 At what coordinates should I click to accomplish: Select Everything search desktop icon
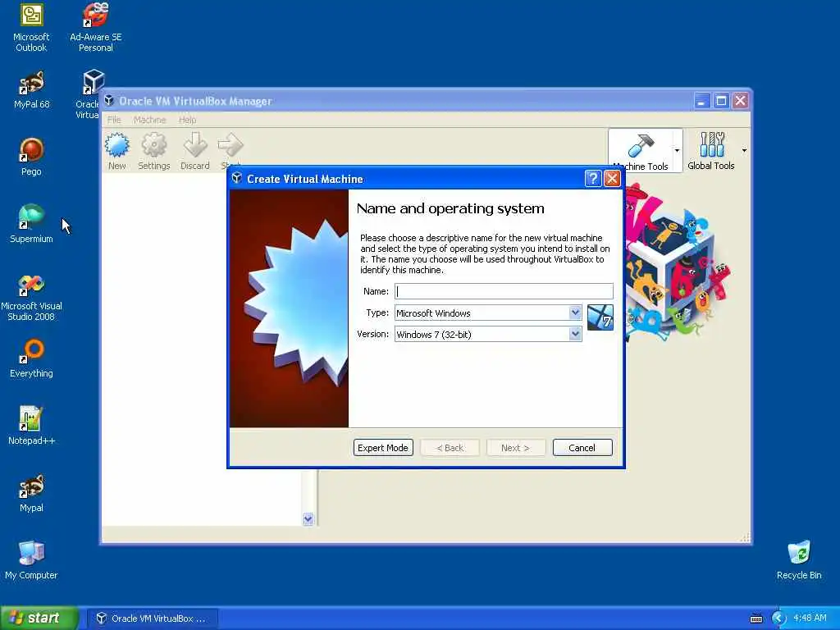coord(31,359)
